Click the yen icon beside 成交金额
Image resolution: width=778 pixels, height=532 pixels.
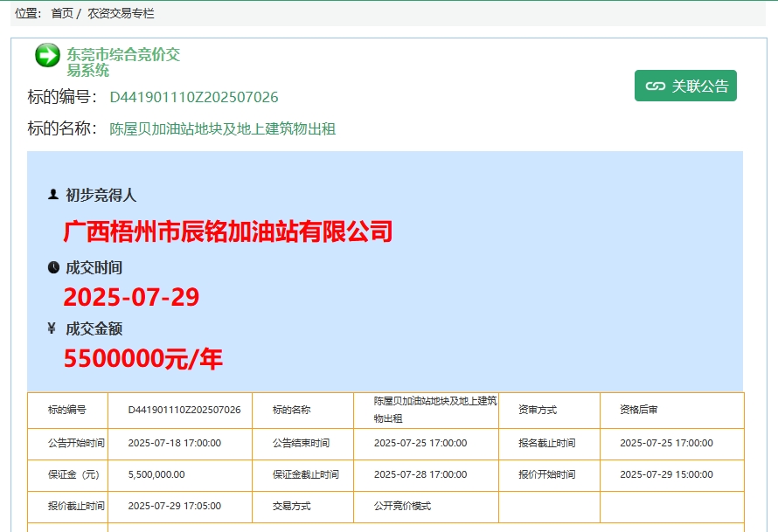pos(52,328)
